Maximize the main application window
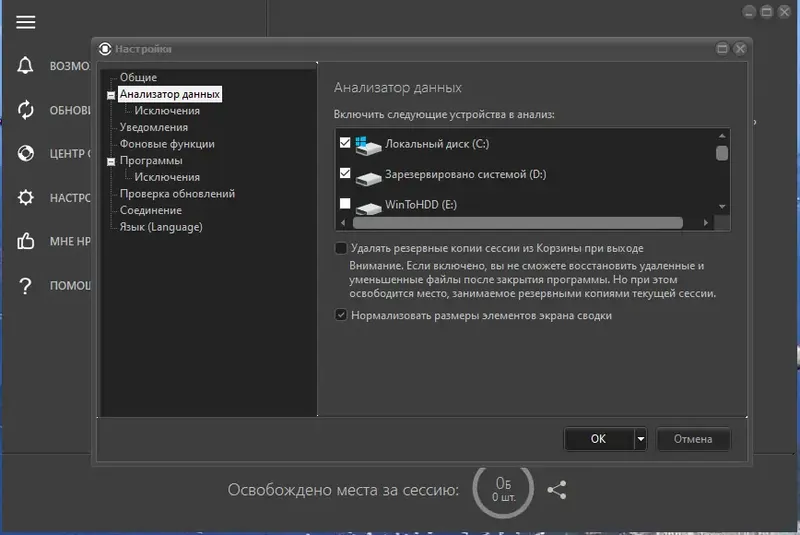This screenshot has width=800, height=535. coord(766,12)
